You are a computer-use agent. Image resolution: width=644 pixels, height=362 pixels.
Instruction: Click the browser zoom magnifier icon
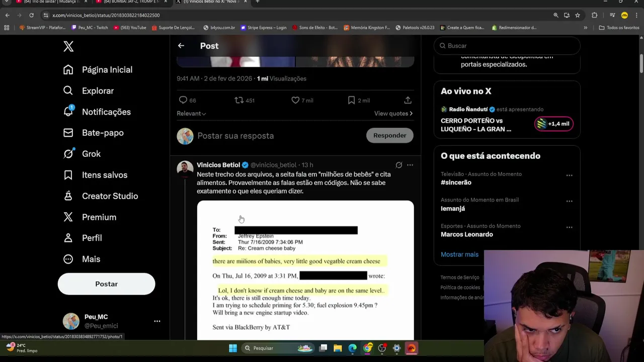point(555,15)
